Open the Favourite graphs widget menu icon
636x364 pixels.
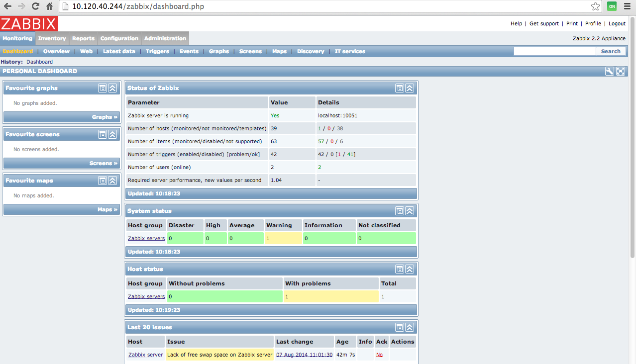click(103, 88)
